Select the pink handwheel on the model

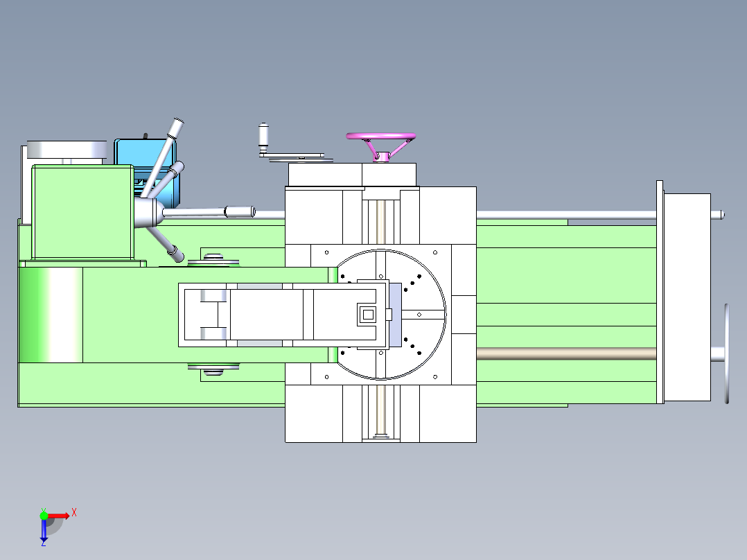click(x=380, y=147)
